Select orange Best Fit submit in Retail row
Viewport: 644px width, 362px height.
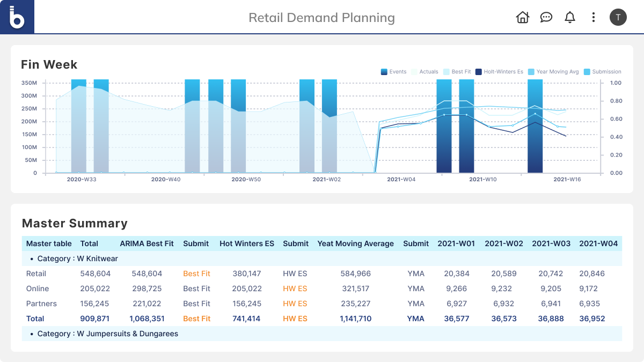click(x=196, y=274)
